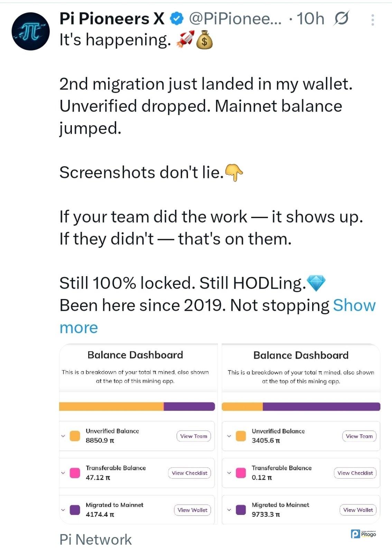The height and width of the screenshot is (553, 392).
Task: Tap the Pitogo watermark logo
Action: pyautogui.click(x=363, y=534)
